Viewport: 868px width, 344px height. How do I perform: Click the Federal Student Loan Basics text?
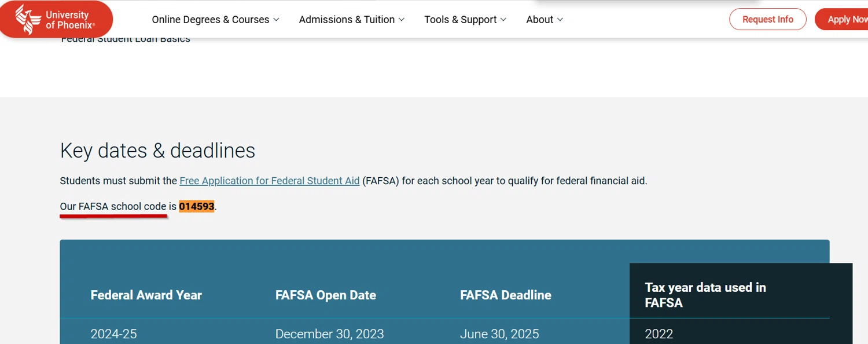(x=126, y=39)
